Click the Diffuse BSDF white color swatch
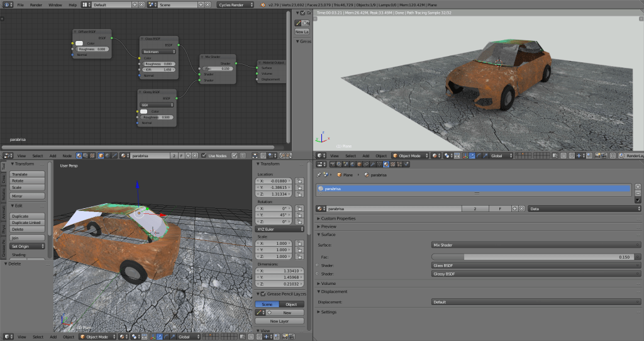The height and width of the screenshot is (341, 644). coord(79,43)
